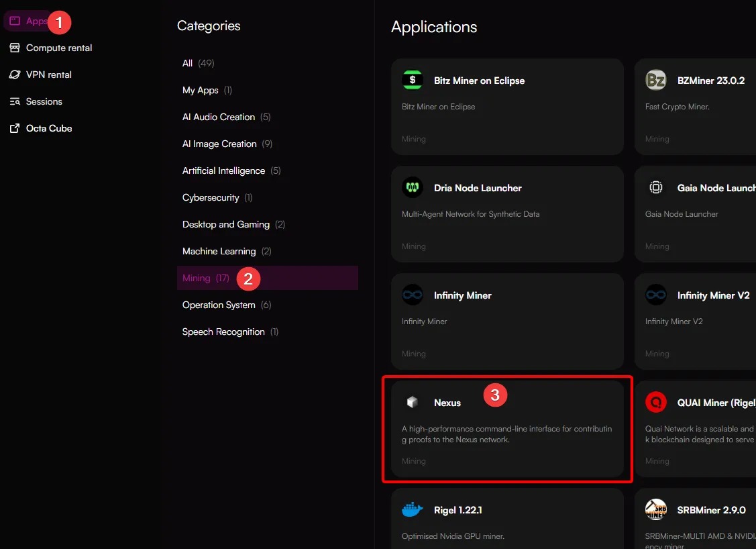Click the Nexus cube icon
The image size is (756, 549).
413,402
